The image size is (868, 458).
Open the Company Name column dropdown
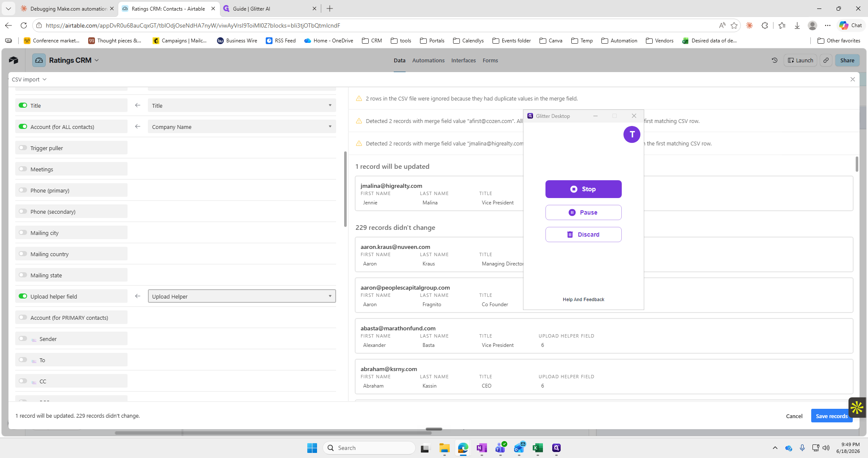click(x=242, y=126)
